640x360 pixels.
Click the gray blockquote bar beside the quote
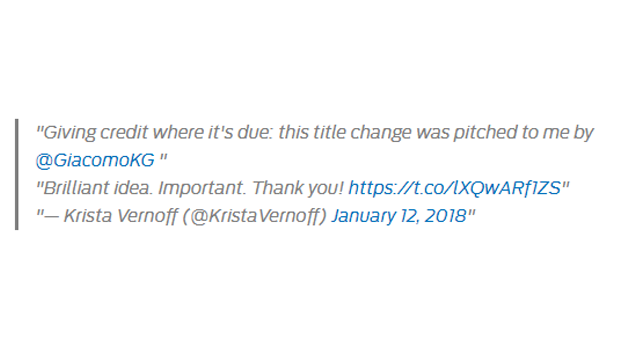point(17,174)
